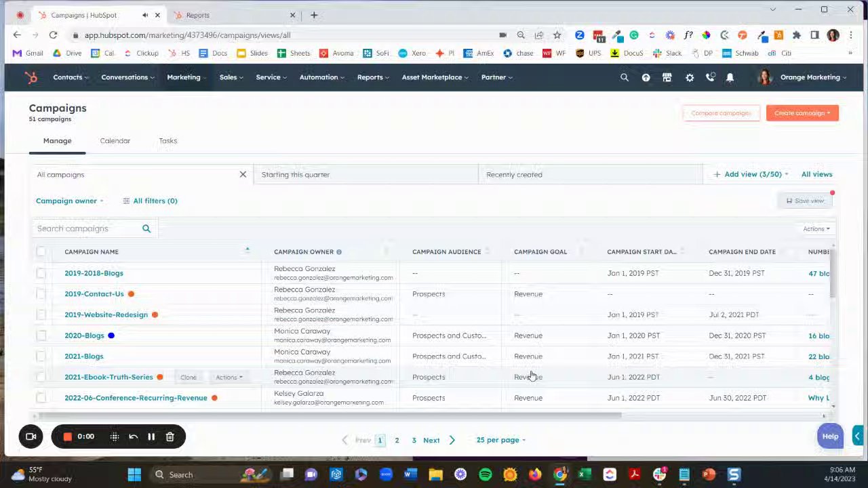The image size is (868, 488).
Task: Open the calling phone icon in nav
Action: (x=710, y=77)
